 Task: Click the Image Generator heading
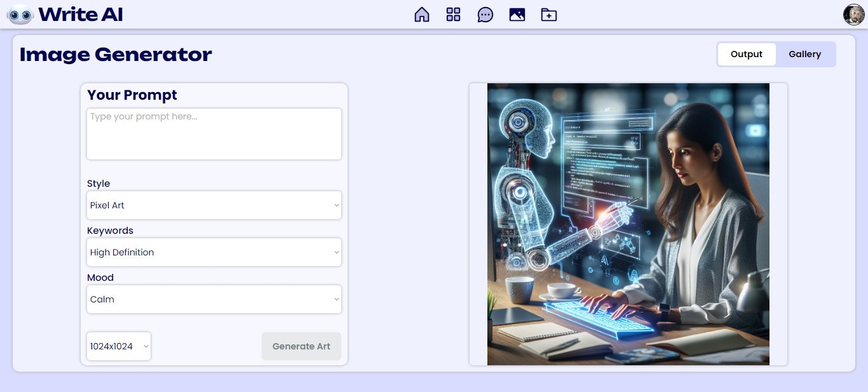click(x=116, y=55)
